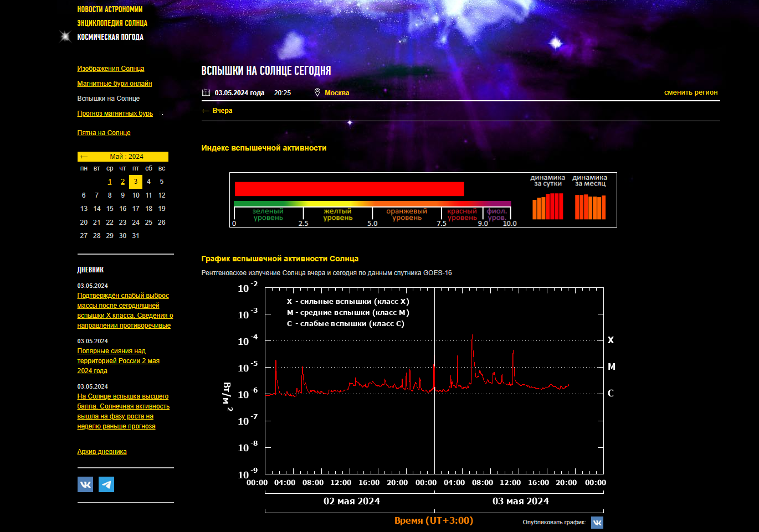Screen dimensions: 759x532
Task: Go to previous month with calendar arrow
Action: click(84, 157)
